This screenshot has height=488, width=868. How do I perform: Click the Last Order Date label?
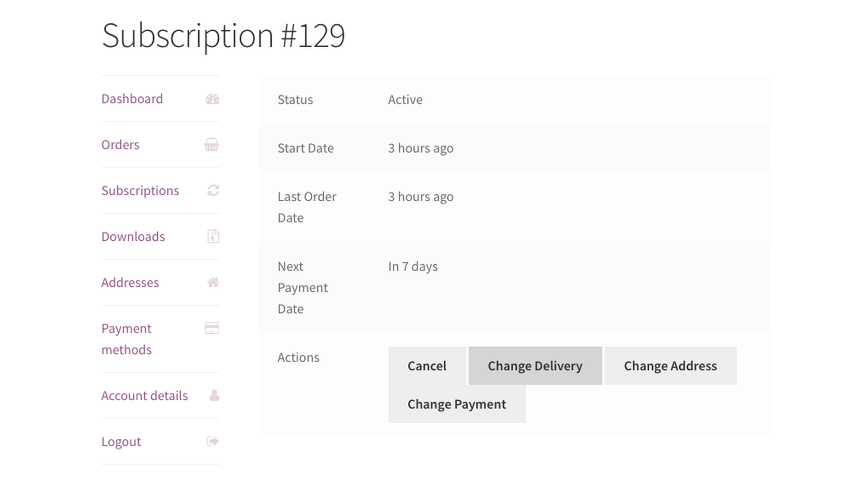(x=307, y=207)
